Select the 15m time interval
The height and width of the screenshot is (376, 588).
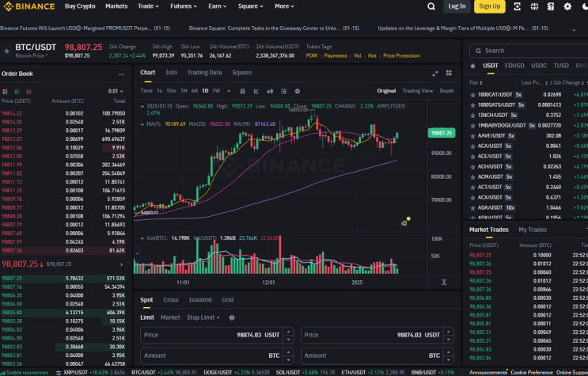pos(172,91)
